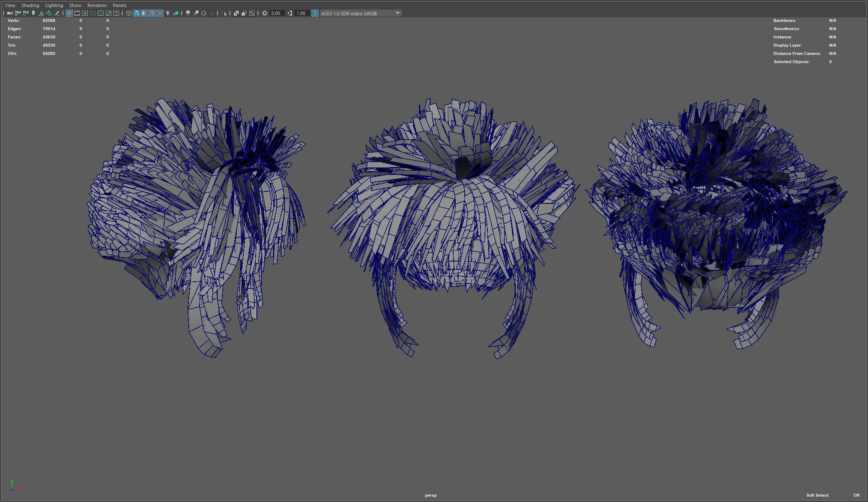Image resolution: width=868 pixels, height=502 pixels.
Task: Toggle the Field Chart icon
Action: click(x=100, y=13)
